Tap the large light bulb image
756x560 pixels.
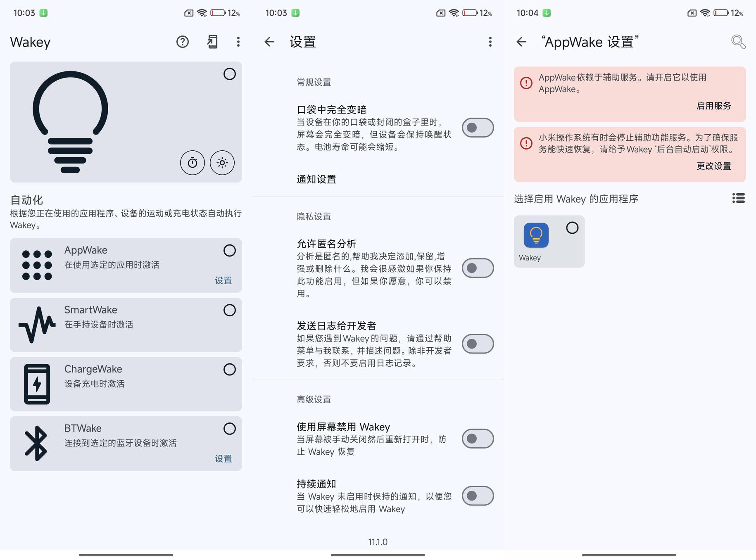pyautogui.click(x=70, y=122)
